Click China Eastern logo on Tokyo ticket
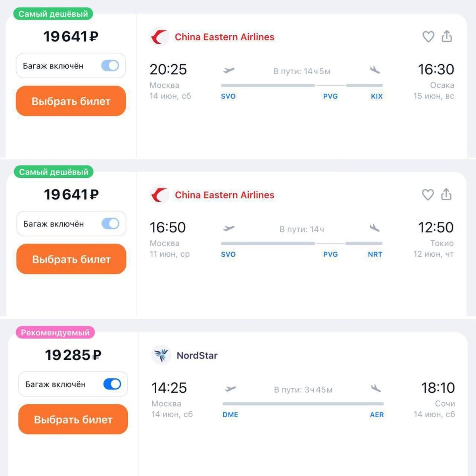This screenshot has height=476, width=476. [159, 195]
